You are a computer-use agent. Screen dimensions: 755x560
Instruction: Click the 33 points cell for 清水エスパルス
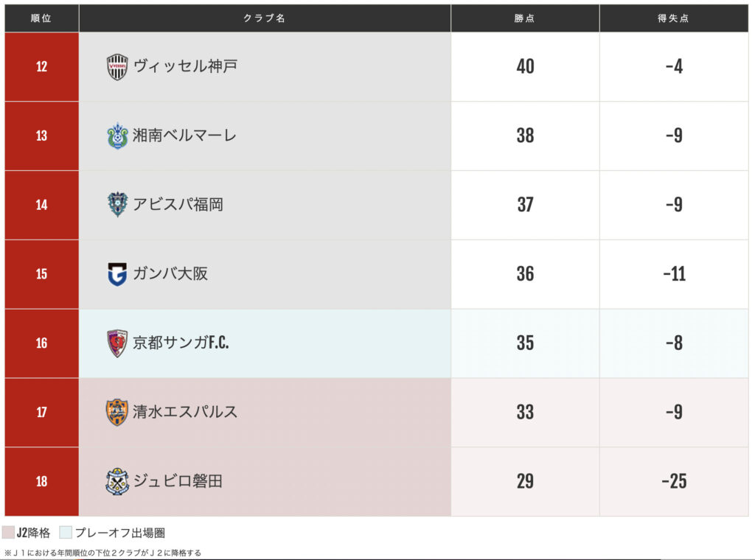click(x=525, y=412)
